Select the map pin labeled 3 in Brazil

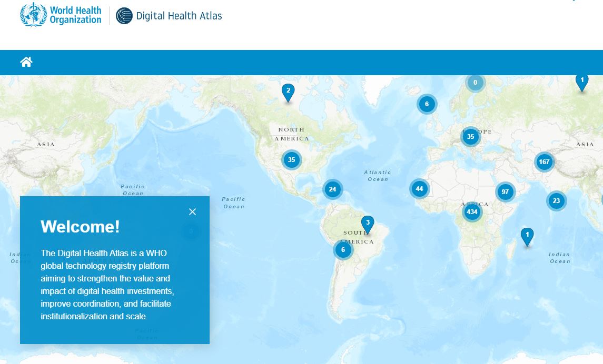click(x=368, y=224)
